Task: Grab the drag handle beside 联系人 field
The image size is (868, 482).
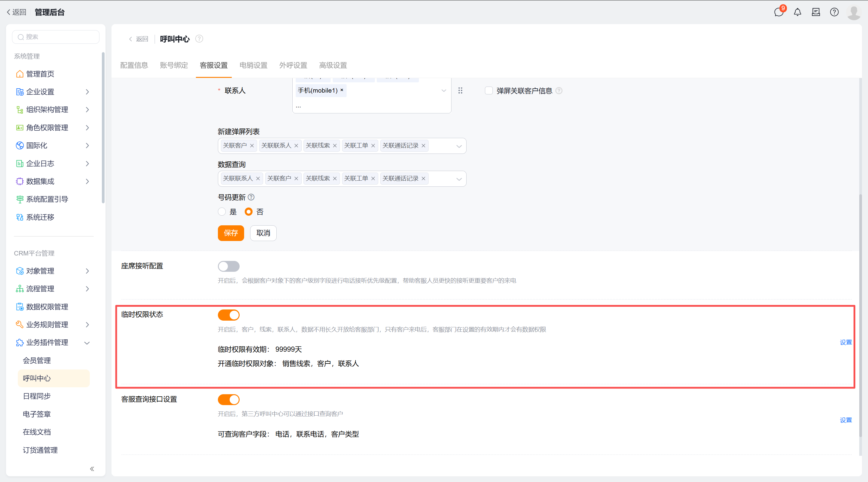Action: 460,90
